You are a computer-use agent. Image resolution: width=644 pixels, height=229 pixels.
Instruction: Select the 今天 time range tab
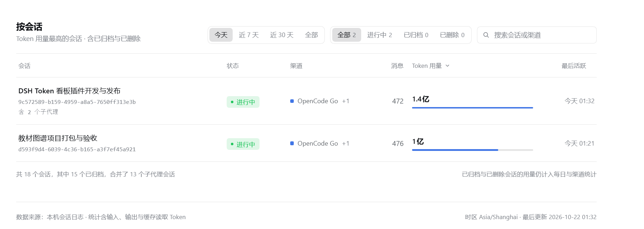[x=221, y=35]
